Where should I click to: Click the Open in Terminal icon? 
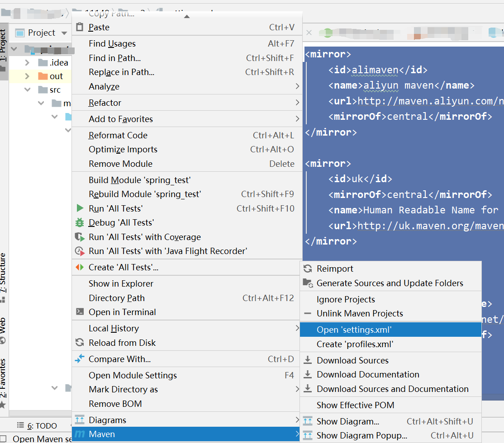[x=80, y=312]
